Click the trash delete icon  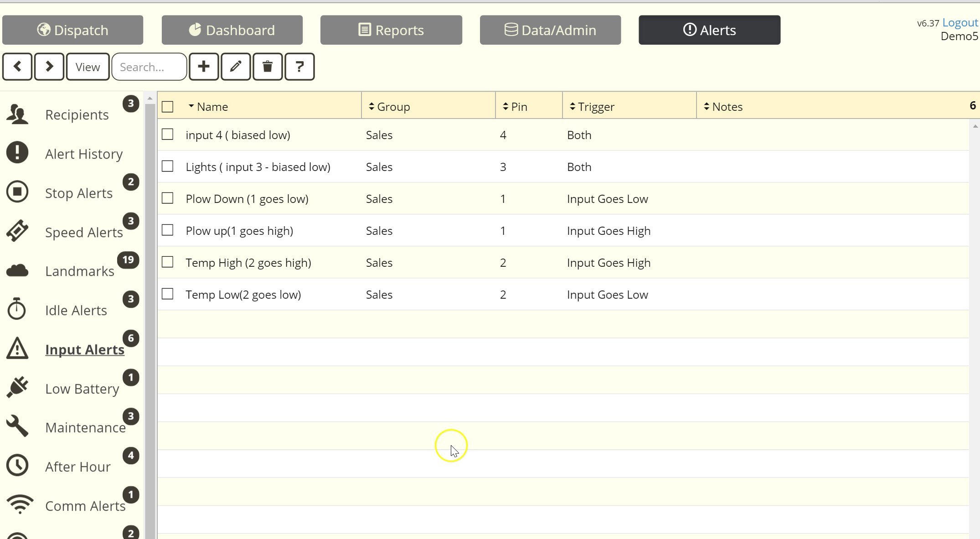268,67
